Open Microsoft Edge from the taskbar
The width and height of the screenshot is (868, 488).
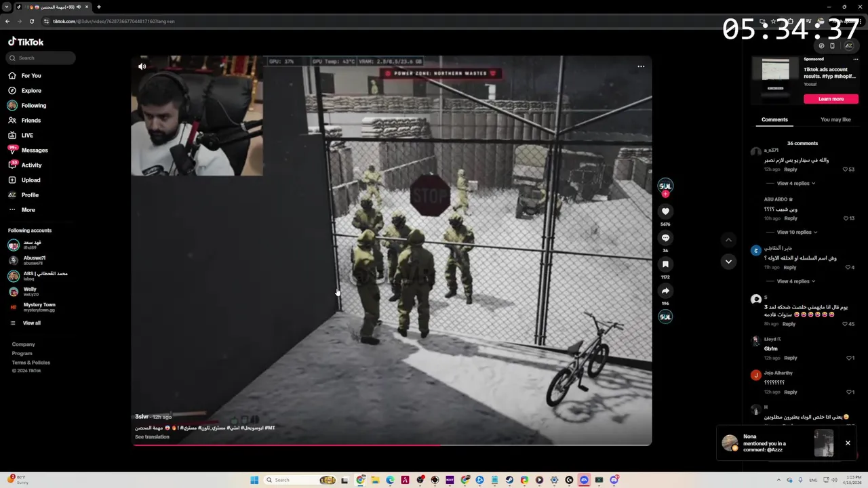(390, 480)
